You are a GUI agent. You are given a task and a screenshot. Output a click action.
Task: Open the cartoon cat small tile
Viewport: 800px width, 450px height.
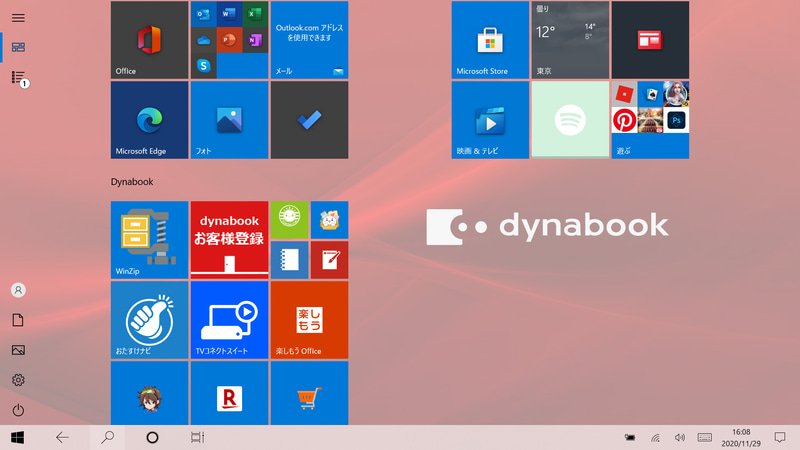(x=330, y=220)
